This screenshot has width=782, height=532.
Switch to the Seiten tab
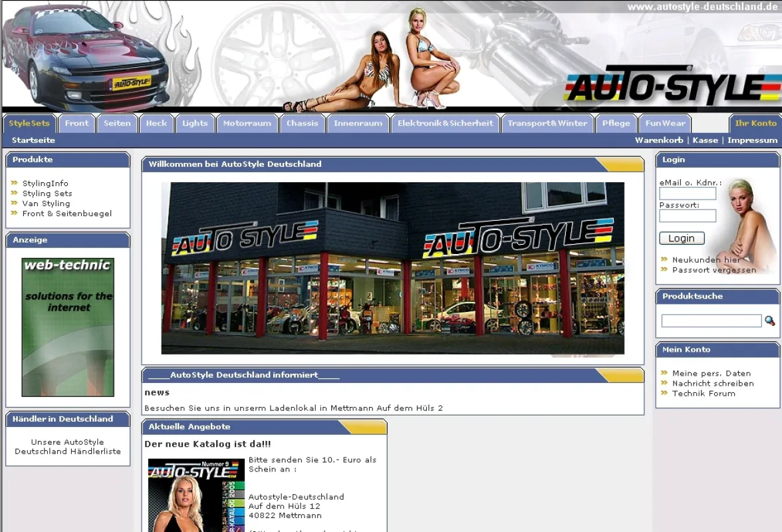(117, 123)
